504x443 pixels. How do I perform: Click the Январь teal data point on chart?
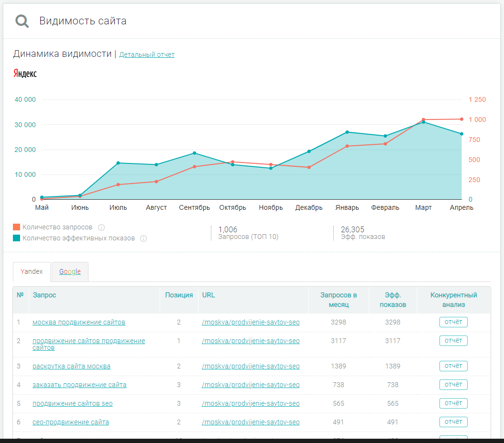coord(347,132)
